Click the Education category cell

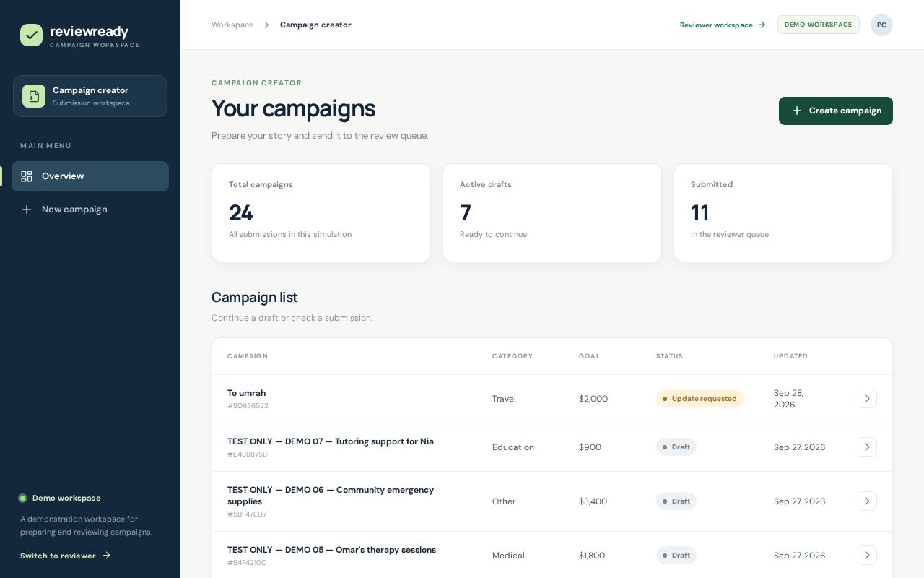(x=513, y=447)
